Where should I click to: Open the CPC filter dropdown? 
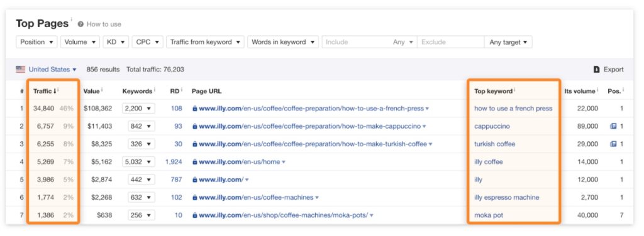147,42
